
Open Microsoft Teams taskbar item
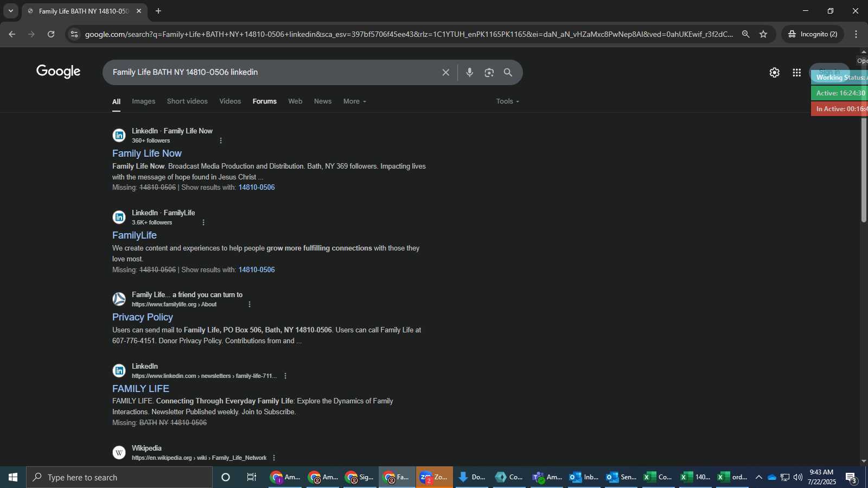point(547,477)
